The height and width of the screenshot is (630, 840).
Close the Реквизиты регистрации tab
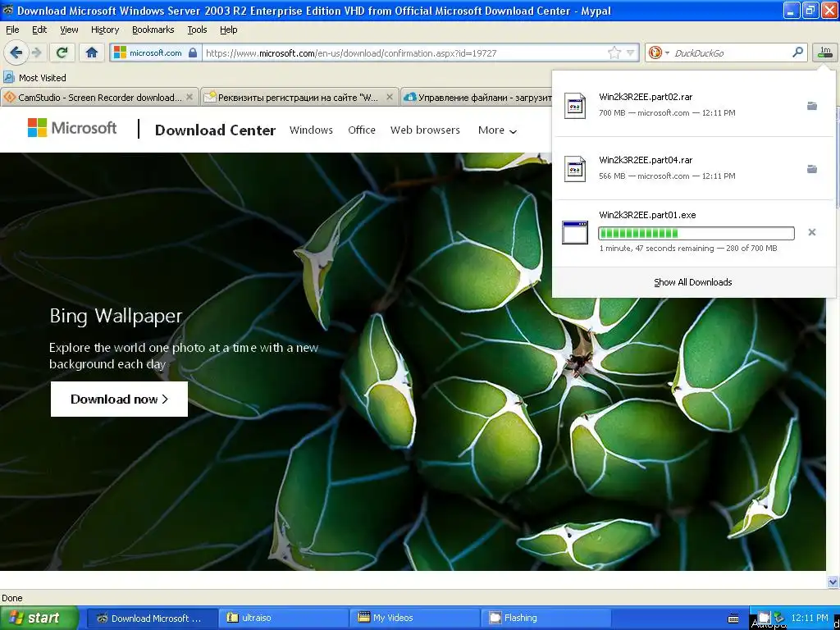390,97
